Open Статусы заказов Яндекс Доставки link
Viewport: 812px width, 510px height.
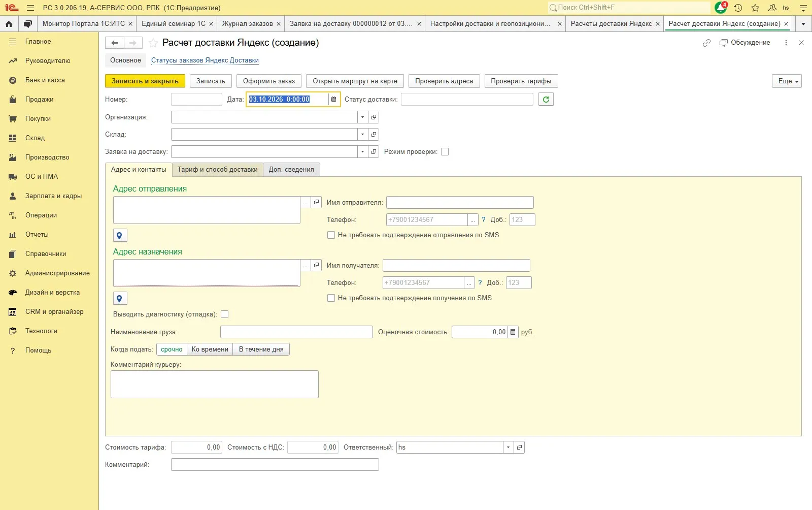tap(205, 60)
